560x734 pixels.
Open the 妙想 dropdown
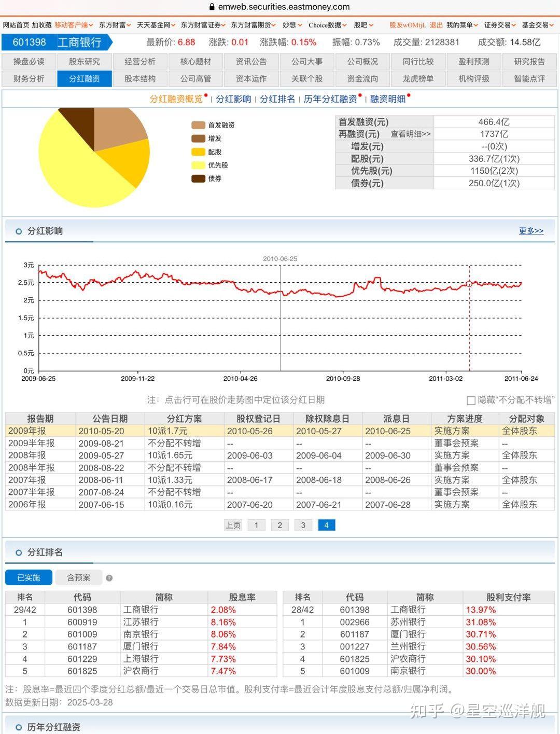click(292, 25)
